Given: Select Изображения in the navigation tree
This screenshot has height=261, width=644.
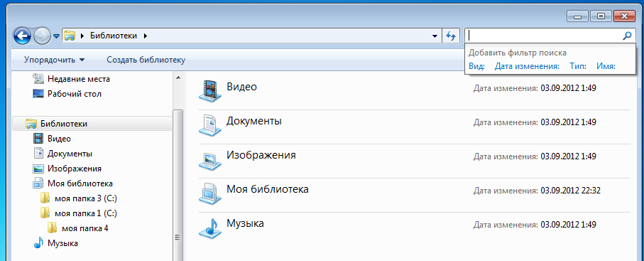Looking at the screenshot, I should [x=75, y=169].
